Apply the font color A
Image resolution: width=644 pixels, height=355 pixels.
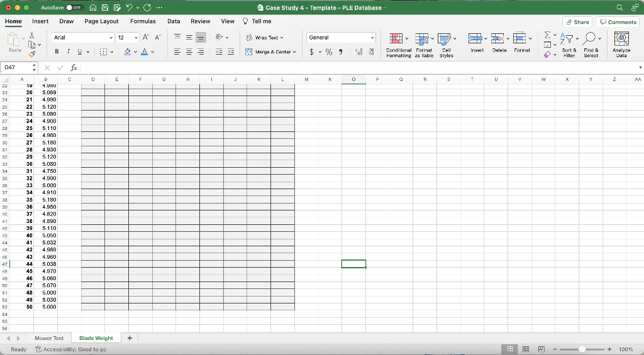point(145,52)
